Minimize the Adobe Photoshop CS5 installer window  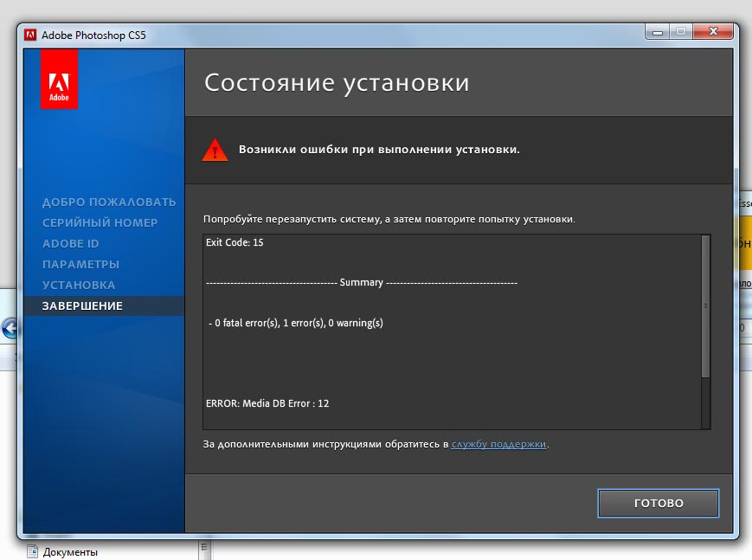[x=658, y=32]
